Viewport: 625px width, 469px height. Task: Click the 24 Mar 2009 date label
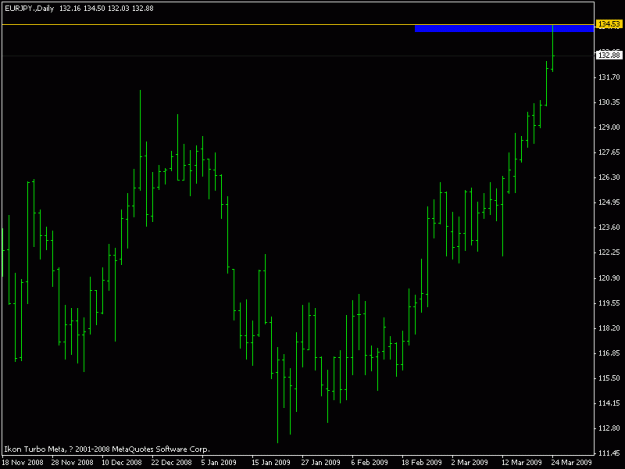(x=572, y=463)
